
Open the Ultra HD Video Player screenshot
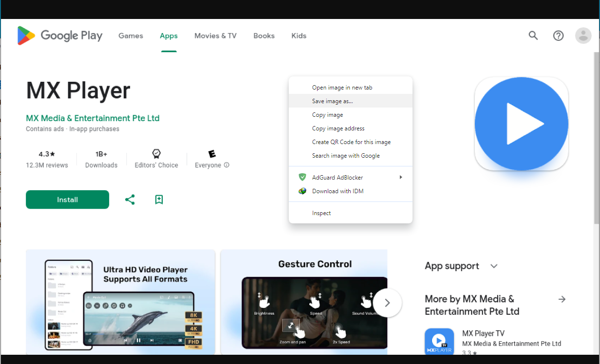[120, 302]
